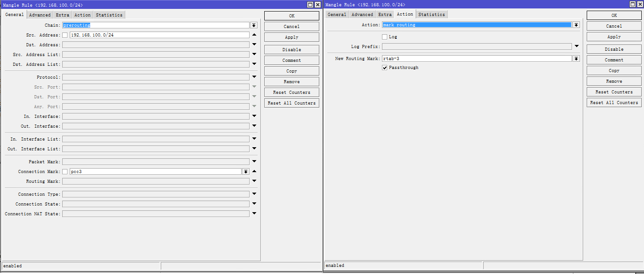Image resolution: width=644 pixels, height=274 pixels.
Task: Enable the Log checkbox
Action: [385, 37]
